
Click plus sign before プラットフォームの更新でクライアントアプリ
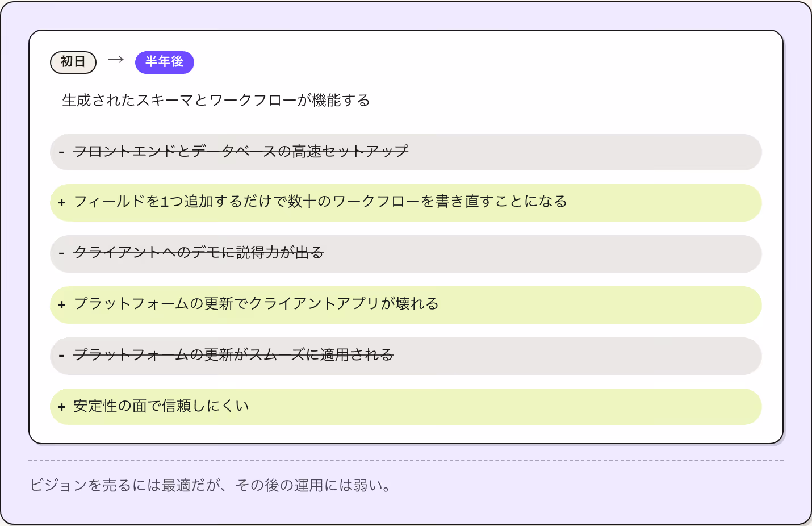[x=62, y=305]
